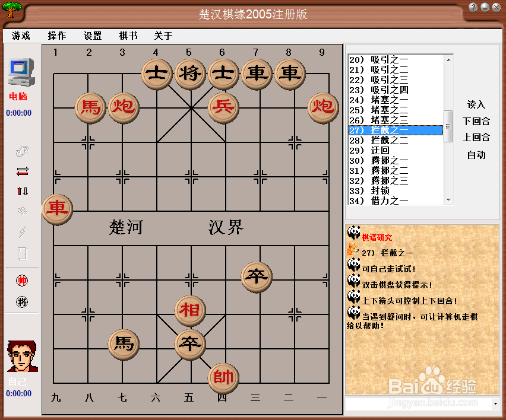
Task: Select list item 30) 腾挪之一
Action: 396,161
